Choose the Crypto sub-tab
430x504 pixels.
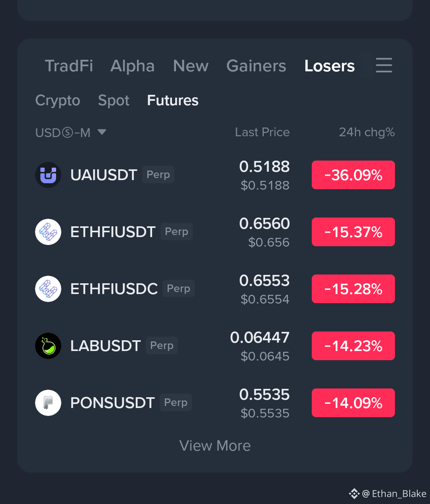coord(58,100)
